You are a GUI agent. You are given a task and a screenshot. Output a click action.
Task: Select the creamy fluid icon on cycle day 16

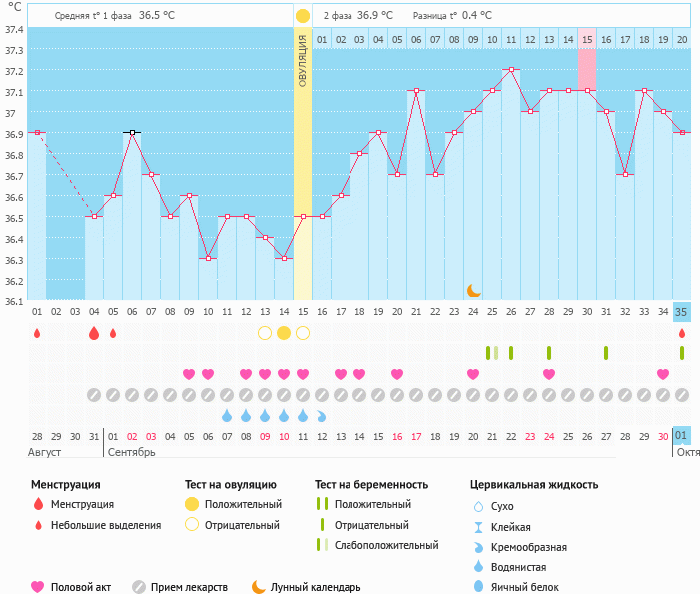[322, 415]
